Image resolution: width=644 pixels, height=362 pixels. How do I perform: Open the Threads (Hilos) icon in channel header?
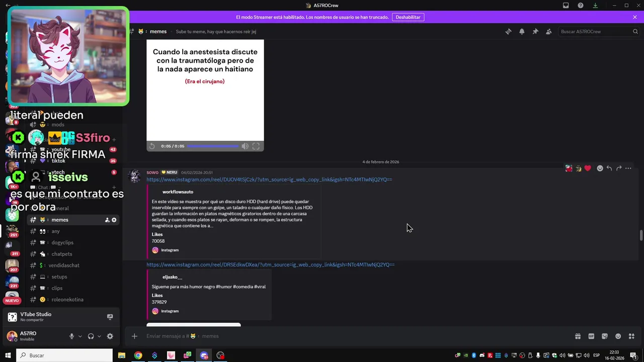pos(508,31)
